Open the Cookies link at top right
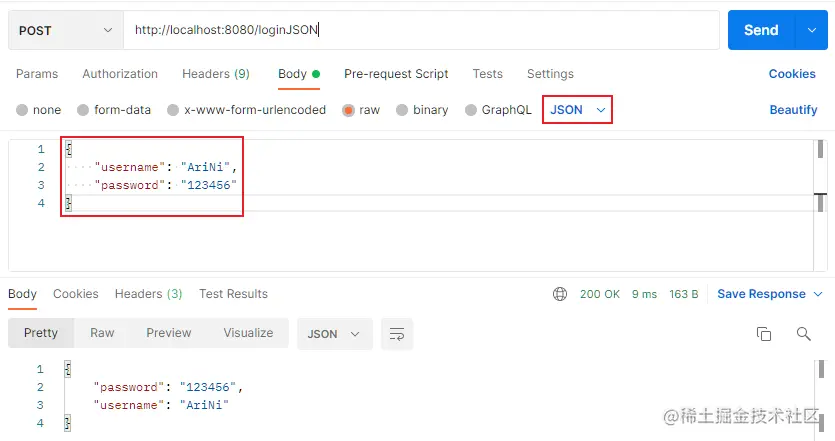Viewport: 835px width, 441px height. [792, 74]
